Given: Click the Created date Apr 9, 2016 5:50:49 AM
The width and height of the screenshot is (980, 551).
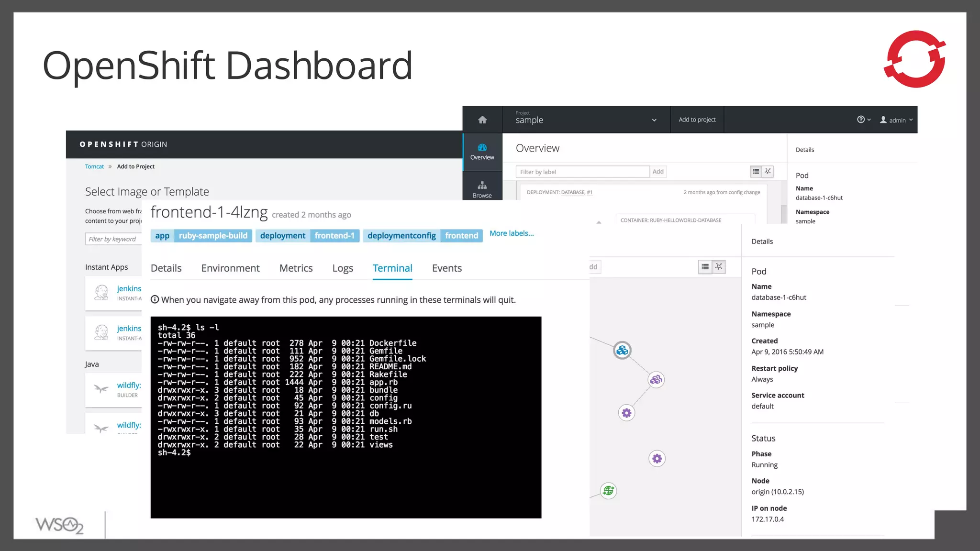Looking at the screenshot, I should tap(787, 352).
